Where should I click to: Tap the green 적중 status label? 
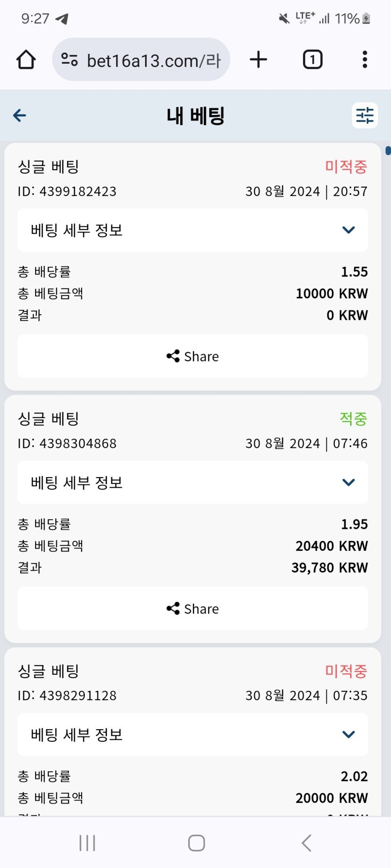point(353,419)
